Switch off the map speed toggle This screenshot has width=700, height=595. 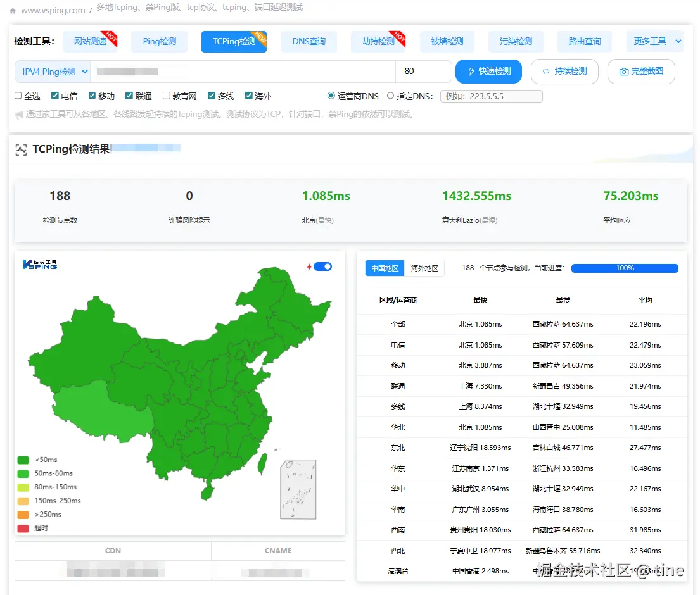click(323, 266)
